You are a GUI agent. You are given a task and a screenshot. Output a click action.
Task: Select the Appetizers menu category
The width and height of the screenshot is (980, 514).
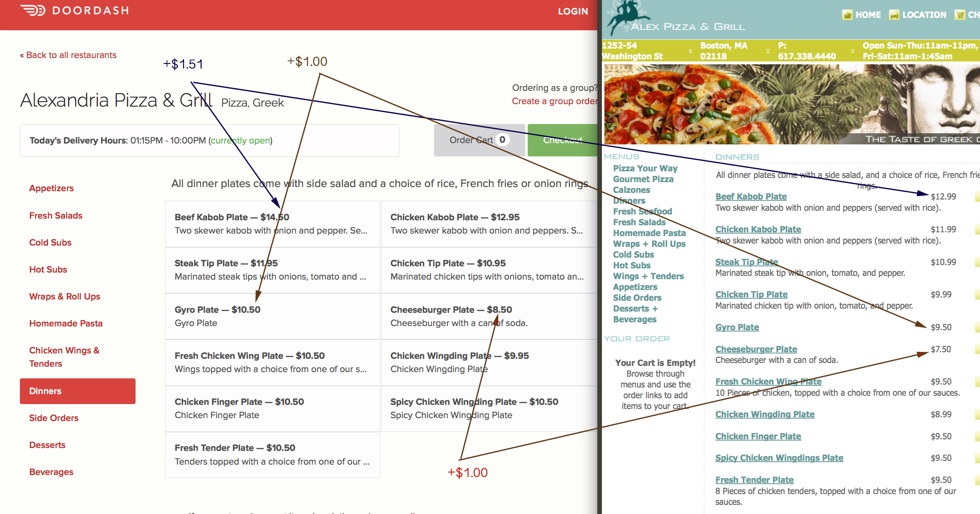(x=50, y=188)
